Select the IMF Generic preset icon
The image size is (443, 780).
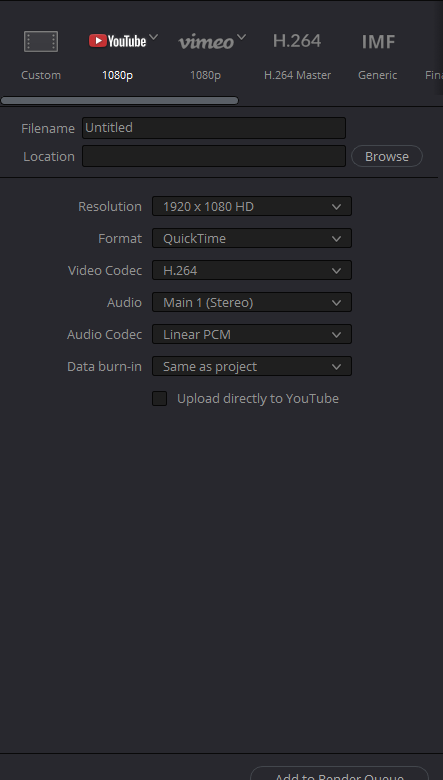pyautogui.click(x=378, y=42)
